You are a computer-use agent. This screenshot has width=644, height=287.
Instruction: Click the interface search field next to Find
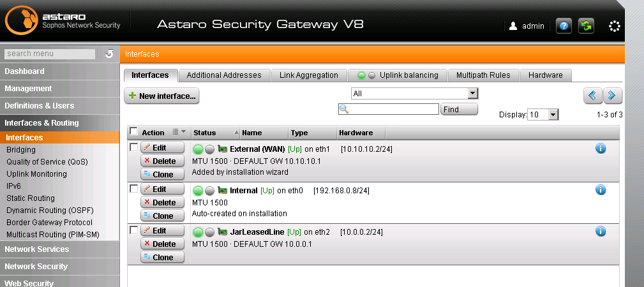tap(389, 109)
